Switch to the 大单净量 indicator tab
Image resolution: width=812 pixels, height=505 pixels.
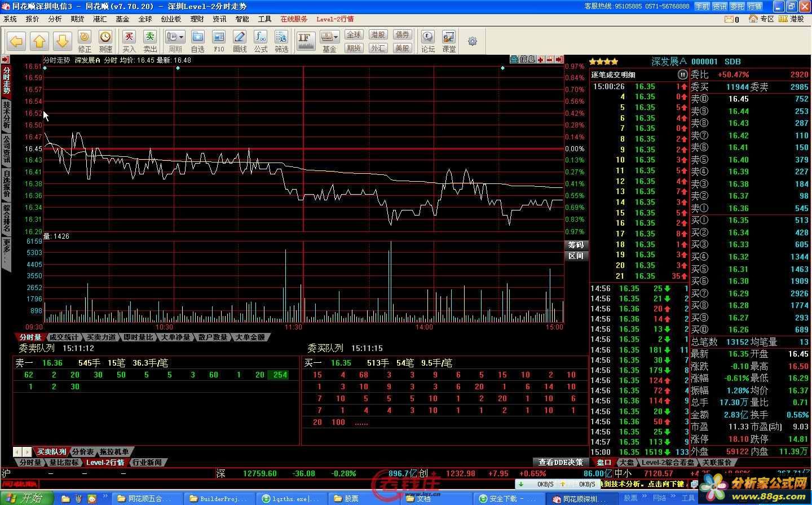[175, 337]
